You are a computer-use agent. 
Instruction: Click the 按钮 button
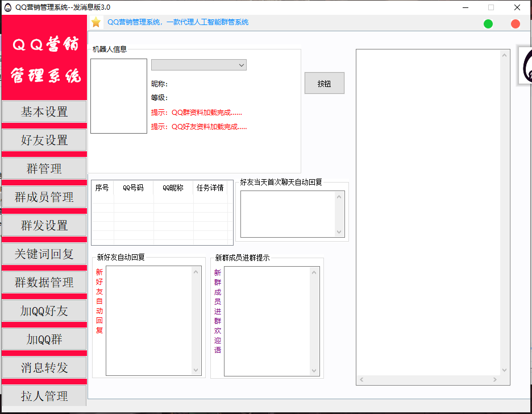point(325,83)
